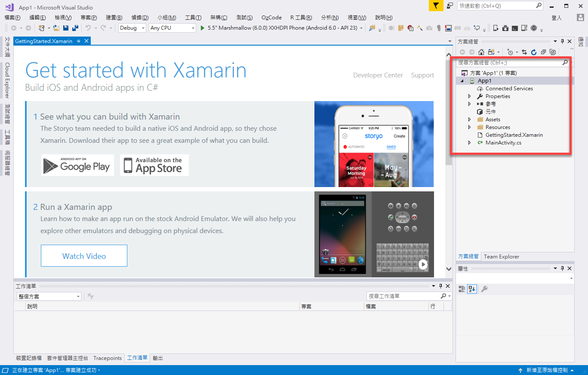Toggle auto-hide pin on 工作清單 panel
588x375 pixels.
[x=440, y=286]
